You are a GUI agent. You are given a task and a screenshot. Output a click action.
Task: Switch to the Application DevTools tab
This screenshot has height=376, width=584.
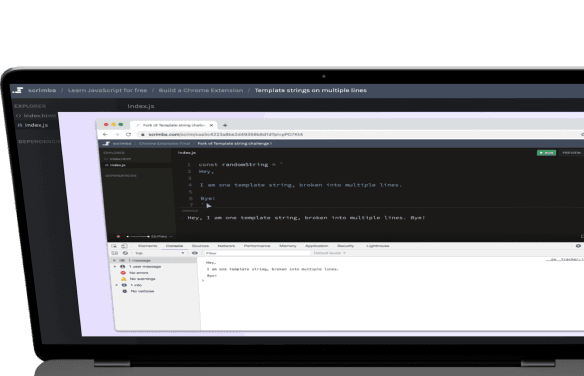317,246
